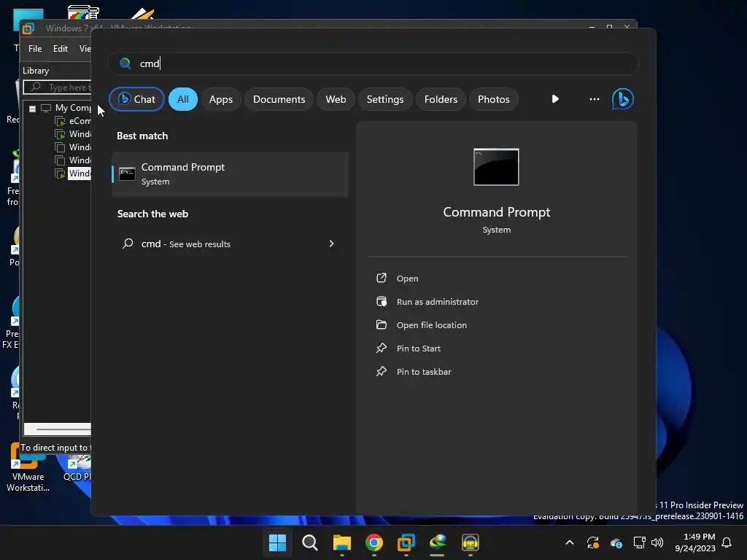Image resolution: width=747 pixels, height=560 pixels.
Task: Switch to the Documents search filter
Action: tap(279, 99)
